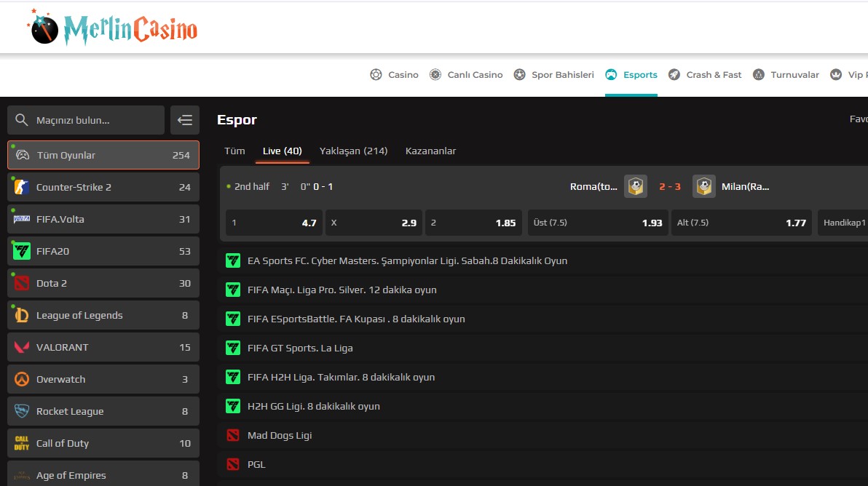Click the Maçınızı bulun search field
Screen dimensions: 868x486
pos(86,120)
